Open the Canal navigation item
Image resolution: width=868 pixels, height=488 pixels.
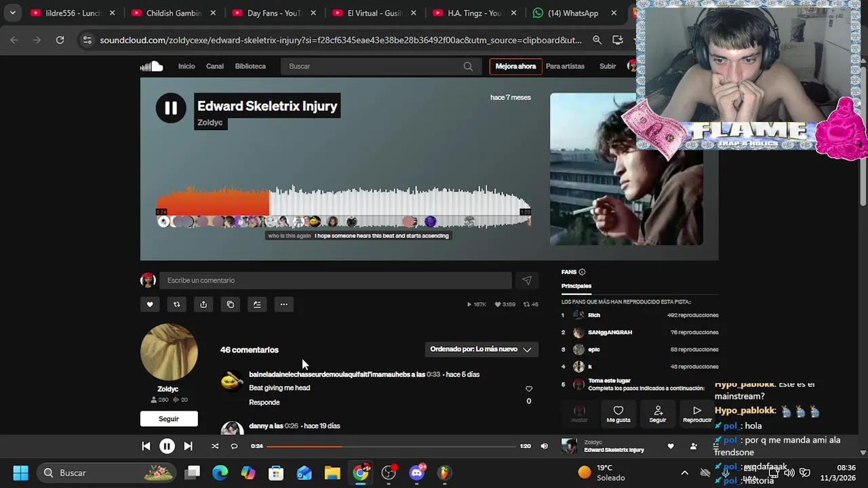coord(215,66)
